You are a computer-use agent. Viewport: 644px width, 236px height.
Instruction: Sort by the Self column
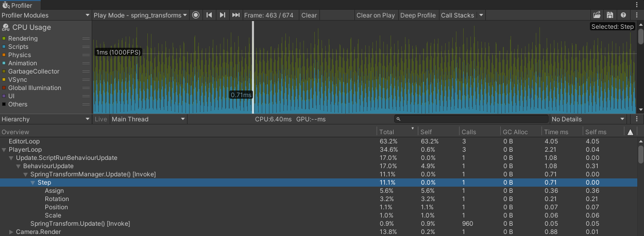click(x=438, y=132)
